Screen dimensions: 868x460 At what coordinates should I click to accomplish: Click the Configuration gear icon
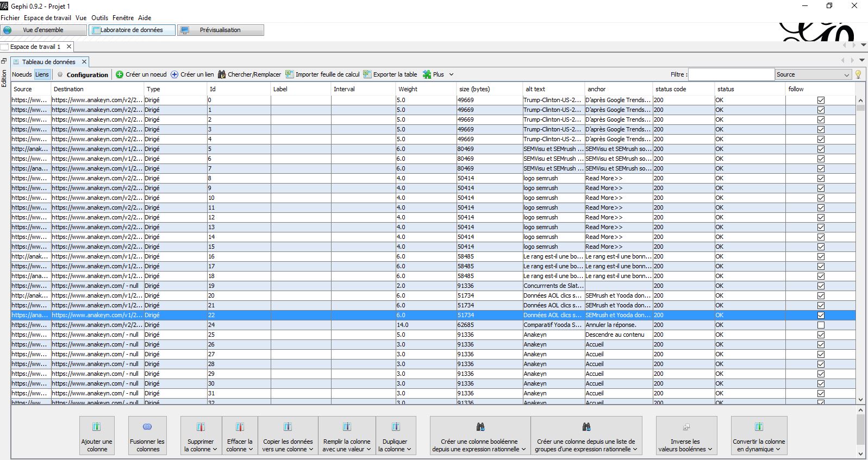click(x=60, y=74)
